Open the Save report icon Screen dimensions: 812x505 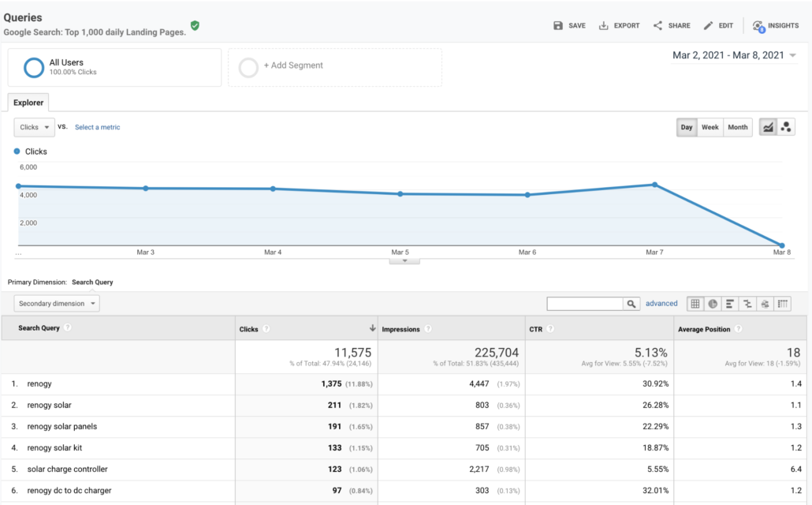(558, 24)
